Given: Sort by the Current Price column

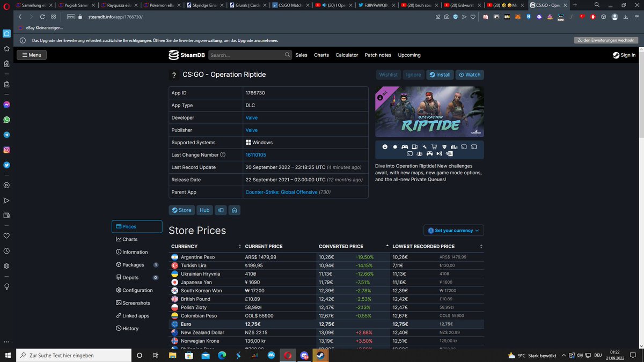Looking at the screenshot, I should (x=280, y=246).
